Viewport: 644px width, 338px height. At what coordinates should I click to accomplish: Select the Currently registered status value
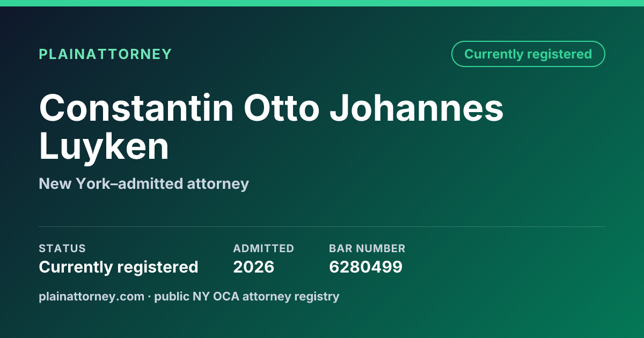[119, 267]
